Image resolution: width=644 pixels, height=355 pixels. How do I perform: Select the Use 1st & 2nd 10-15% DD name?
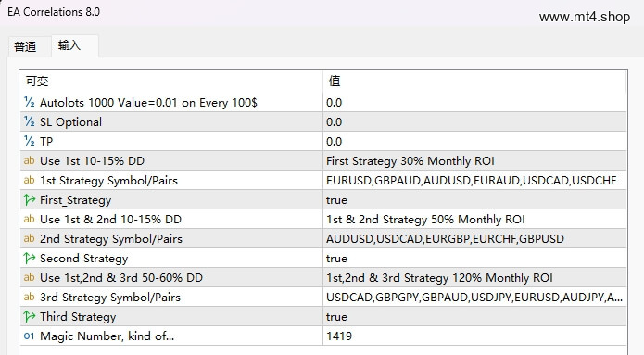click(x=110, y=220)
